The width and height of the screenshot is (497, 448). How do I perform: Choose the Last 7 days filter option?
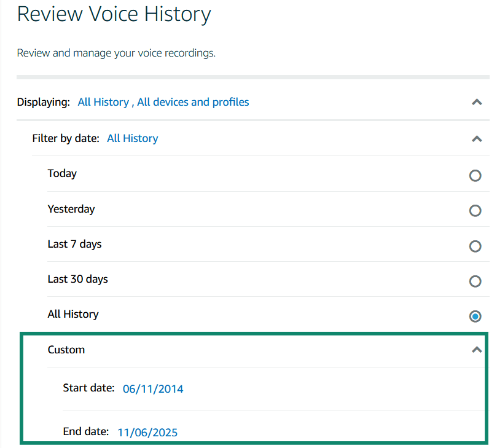coord(475,246)
